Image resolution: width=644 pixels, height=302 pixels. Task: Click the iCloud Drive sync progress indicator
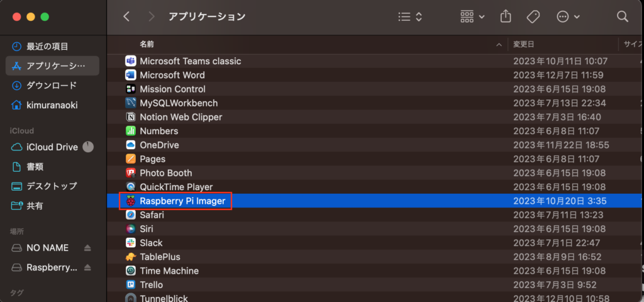(x=88, y=147)
